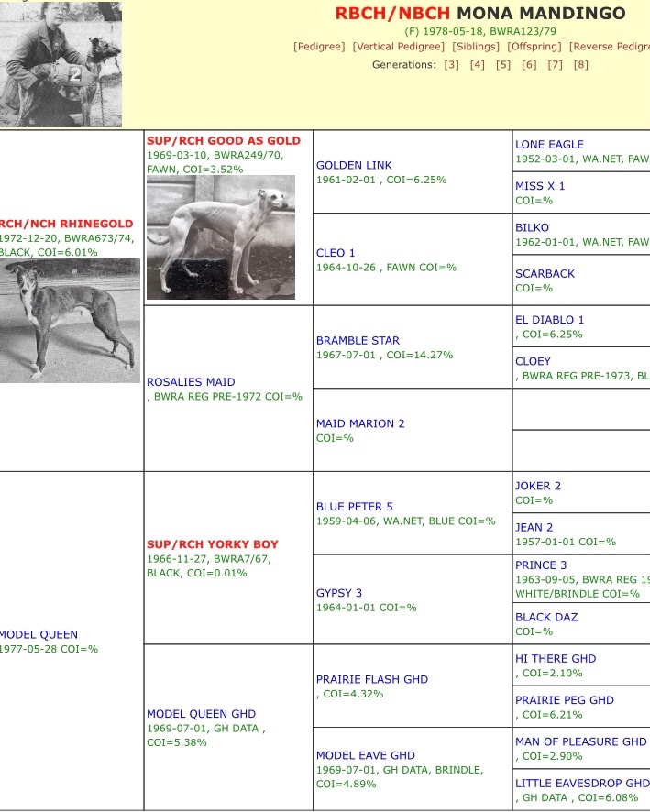Open ROSALIES MAID pedigree entry
Image resolution: width=650 pixels, height=812 pixels.
(x=191, y=381)
